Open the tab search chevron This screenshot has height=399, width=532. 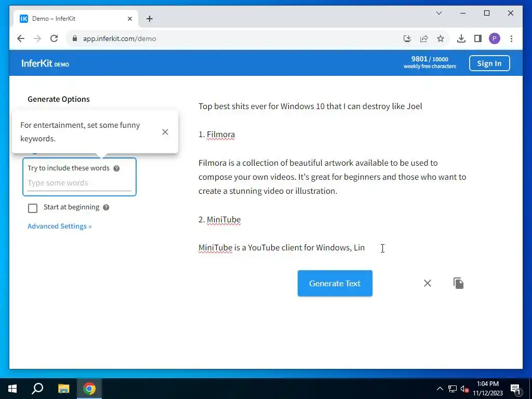[438, 13]
